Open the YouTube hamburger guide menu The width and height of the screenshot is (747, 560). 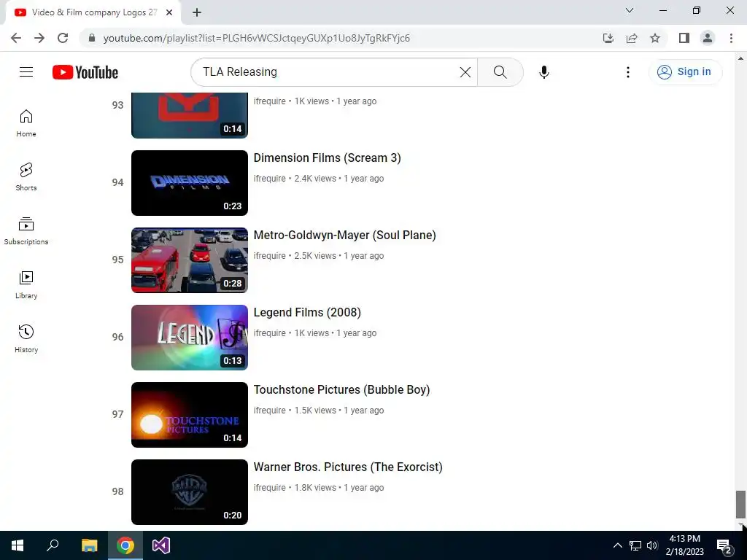(26, 72)
